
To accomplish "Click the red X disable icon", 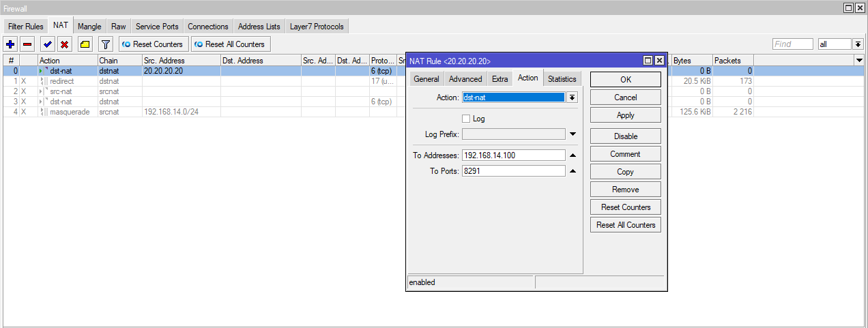I will click(x=64, y=44).
